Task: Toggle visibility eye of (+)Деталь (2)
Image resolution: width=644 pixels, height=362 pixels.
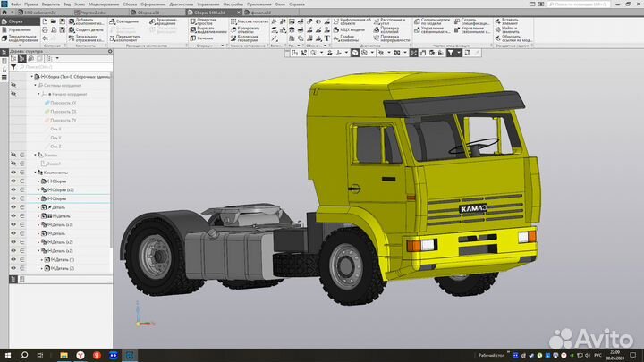Action: coord(13,268)
